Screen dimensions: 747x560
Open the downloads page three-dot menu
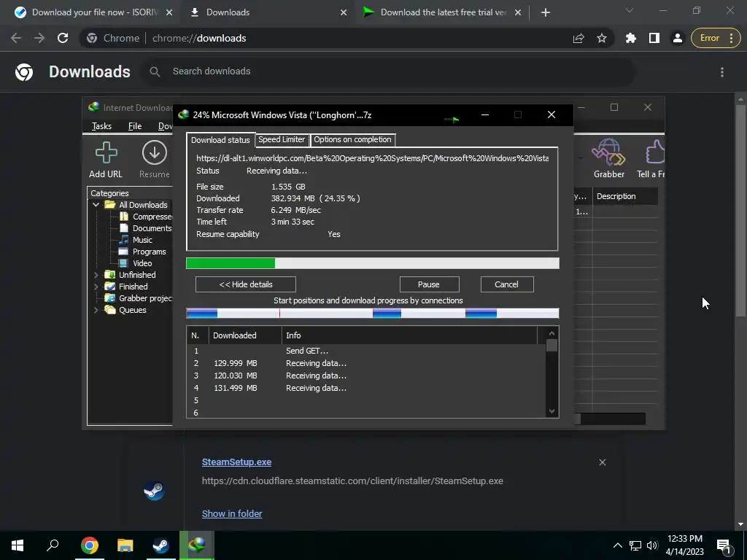tap(722, 72)
